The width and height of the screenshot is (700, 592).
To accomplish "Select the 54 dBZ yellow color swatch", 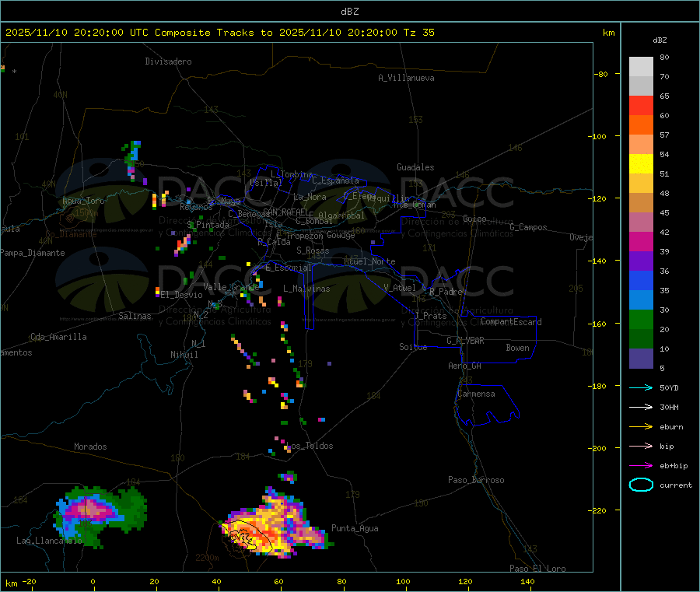I will [641, 164].
